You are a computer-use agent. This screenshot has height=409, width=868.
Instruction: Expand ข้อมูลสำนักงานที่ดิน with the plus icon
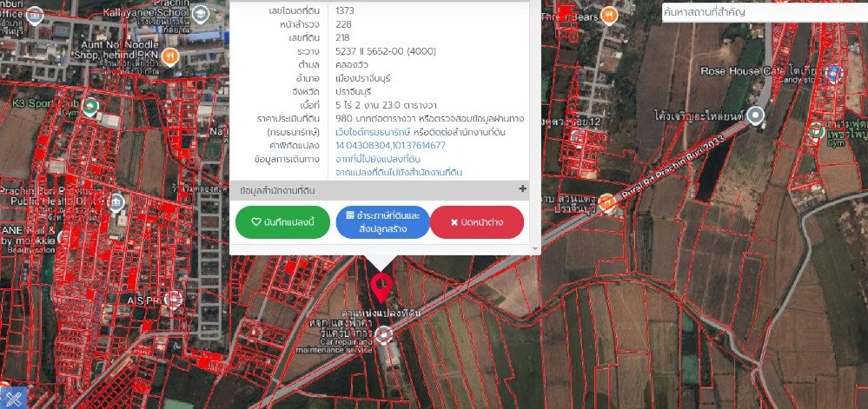tap(522, 188)
